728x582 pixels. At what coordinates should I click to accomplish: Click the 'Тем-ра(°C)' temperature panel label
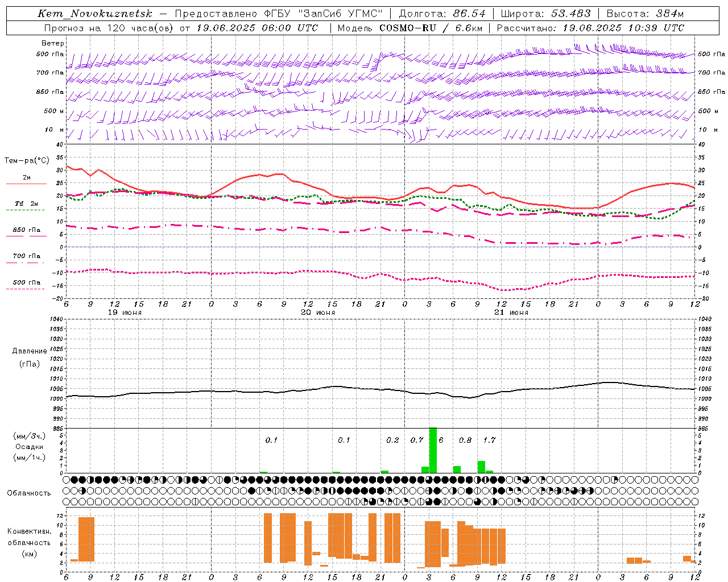pos(27,161)
